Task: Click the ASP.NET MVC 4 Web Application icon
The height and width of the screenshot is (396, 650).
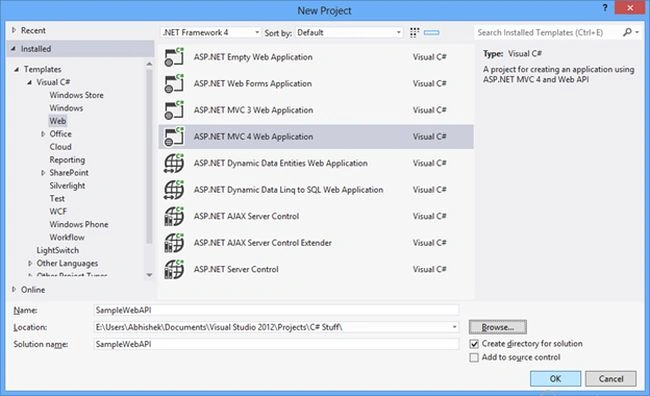Action: tap(174, 137)
